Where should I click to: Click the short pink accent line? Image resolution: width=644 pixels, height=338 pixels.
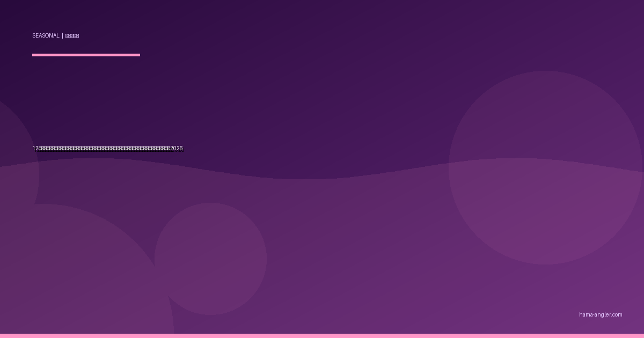pyautogui.click(x=86, y=55)
